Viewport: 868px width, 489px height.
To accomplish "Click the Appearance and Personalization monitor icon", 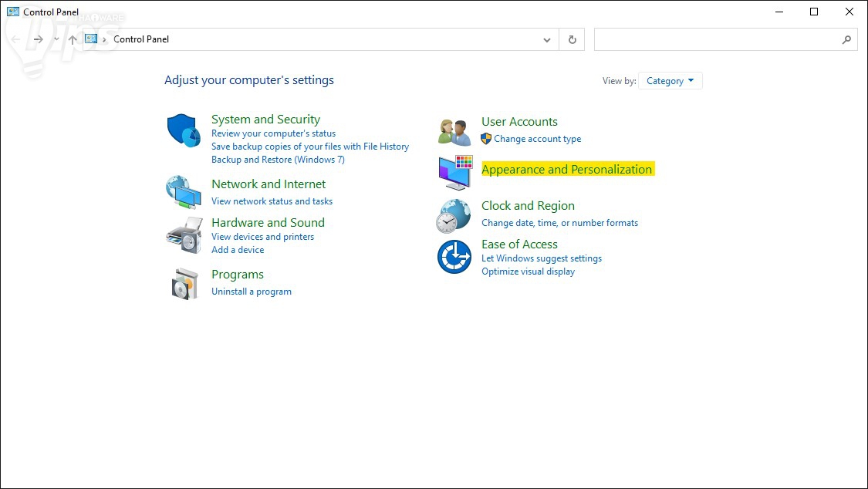I will pyautogui.click(x=454, y=172).
